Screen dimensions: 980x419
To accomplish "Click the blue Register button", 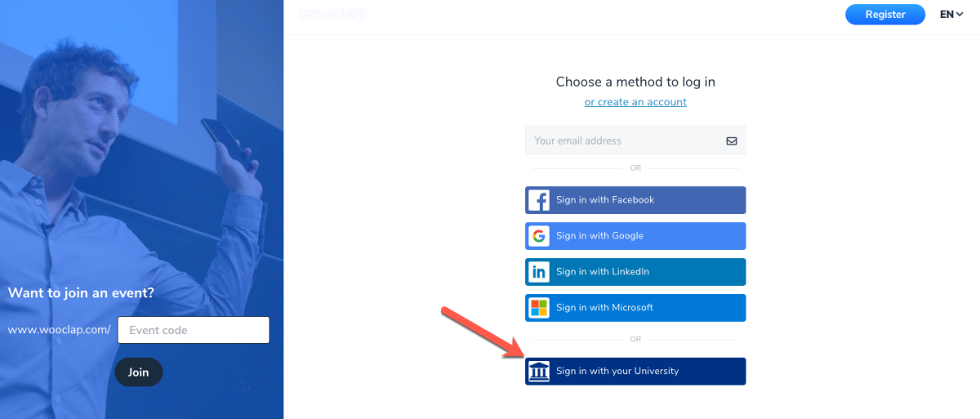I will click(x=885, y=15).
